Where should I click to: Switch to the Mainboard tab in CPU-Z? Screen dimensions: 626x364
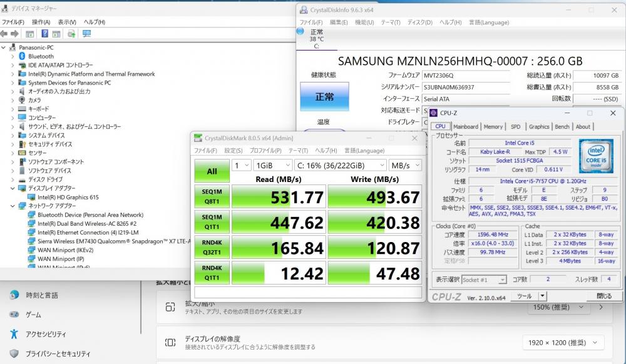[x=466, y=126]
